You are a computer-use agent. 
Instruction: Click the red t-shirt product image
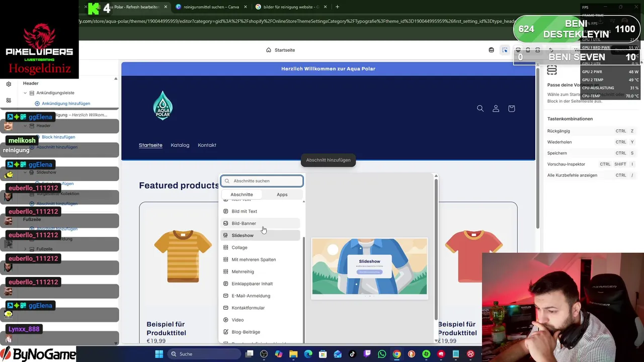coord(473,255)
